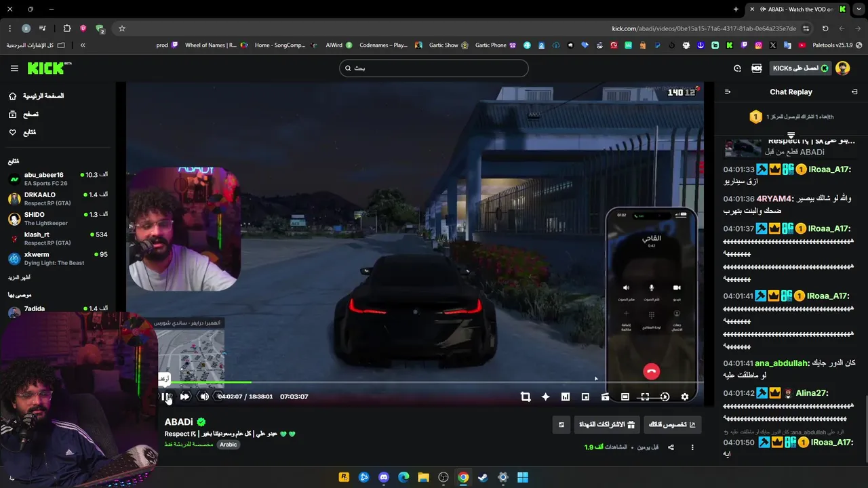Screen dimensions: 868x488
Task: Seek on the video progress bar
Action: 432,382
